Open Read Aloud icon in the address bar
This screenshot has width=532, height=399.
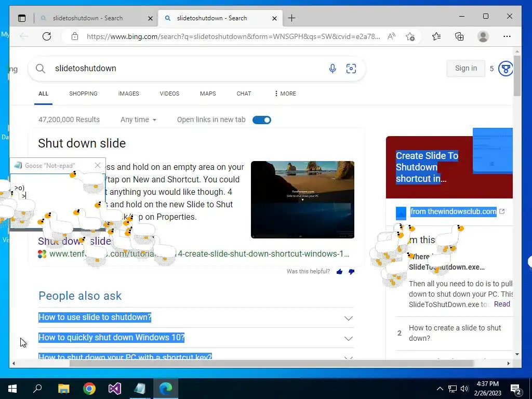pyautogui.click(x=392, y=36)
